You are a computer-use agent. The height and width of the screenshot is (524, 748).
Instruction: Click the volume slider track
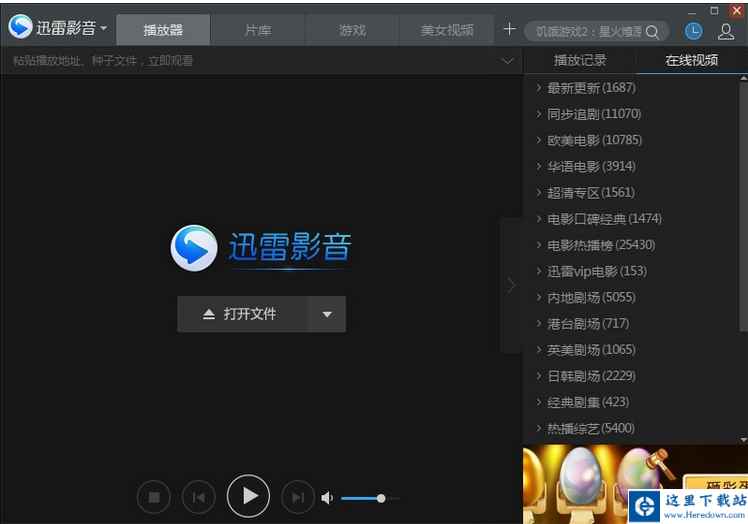[370, 499]
